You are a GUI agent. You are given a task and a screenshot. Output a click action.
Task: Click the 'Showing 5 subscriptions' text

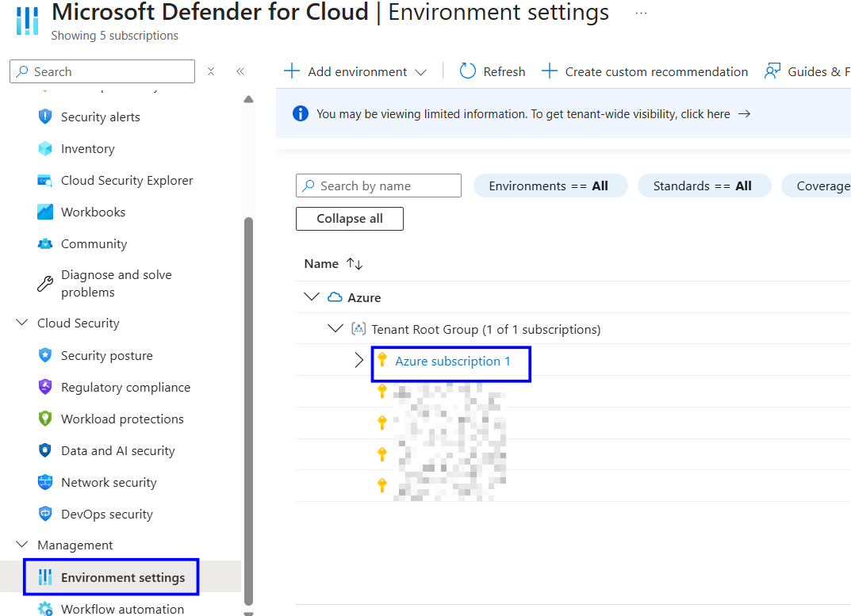click(x=114, y=35)
